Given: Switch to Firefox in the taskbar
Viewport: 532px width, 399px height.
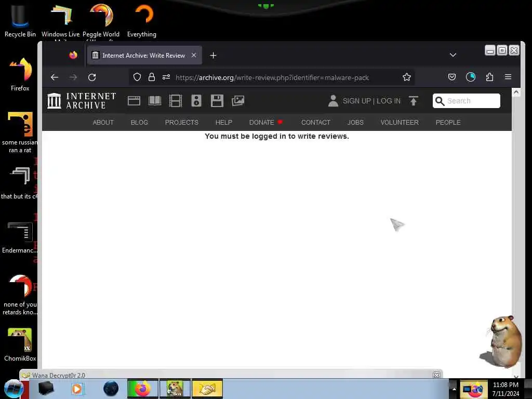Looking at the screenshot, I should tap(142, 389).
